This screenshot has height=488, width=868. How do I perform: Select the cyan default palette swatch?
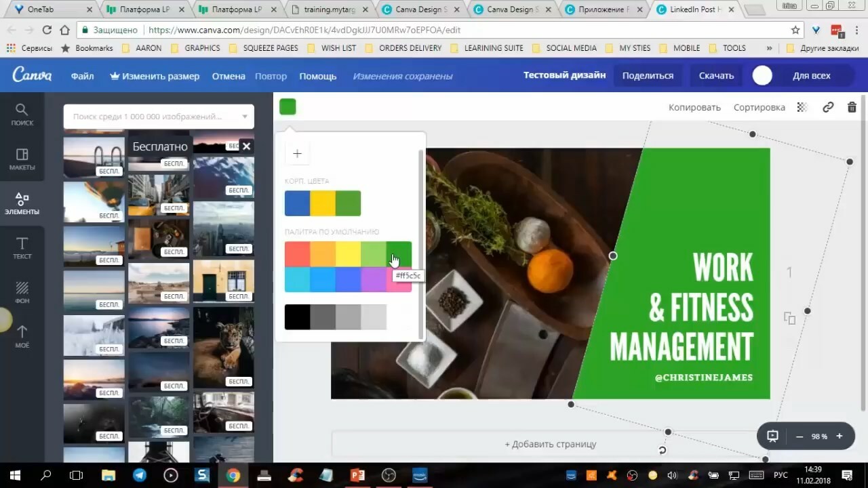[297, 279]
